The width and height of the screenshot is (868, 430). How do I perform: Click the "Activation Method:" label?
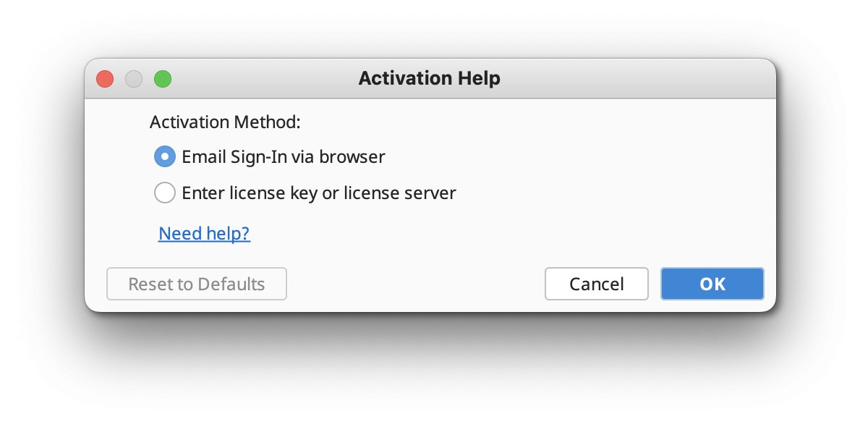point(225,122)
